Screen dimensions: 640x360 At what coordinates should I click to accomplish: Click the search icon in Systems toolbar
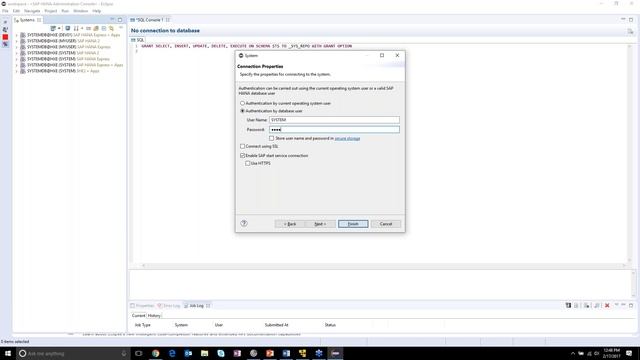pos(111,28)
